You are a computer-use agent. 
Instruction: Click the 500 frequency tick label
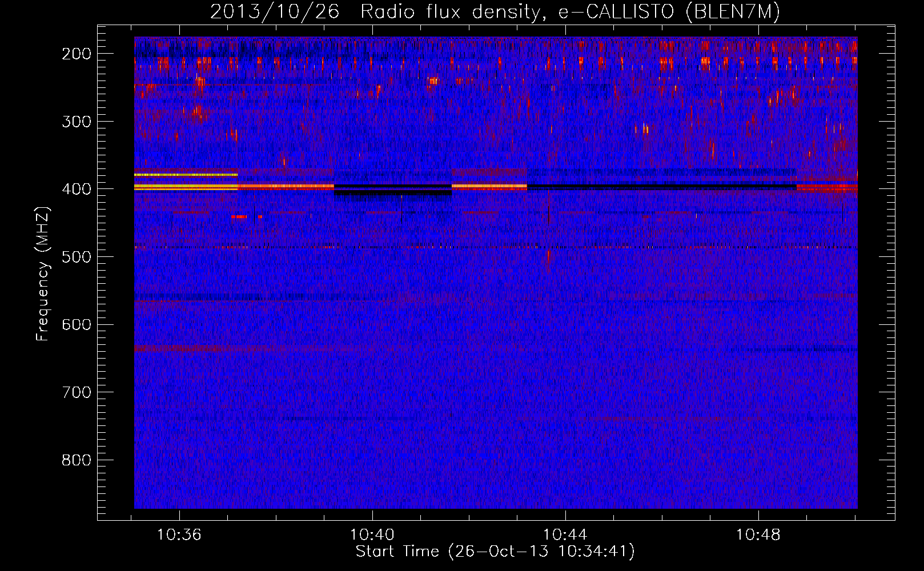tap(77, 257)
